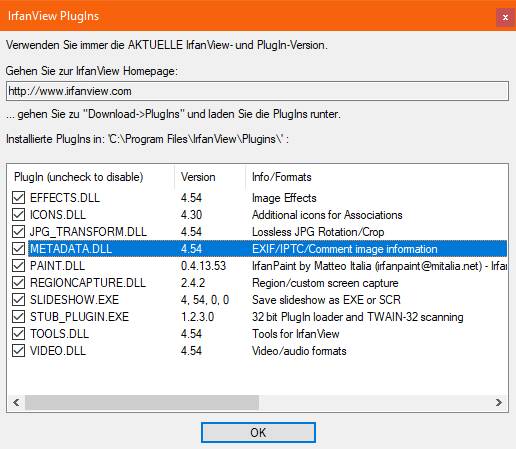Uncheck the METADATA.DLL checkbox

[18, 249]
